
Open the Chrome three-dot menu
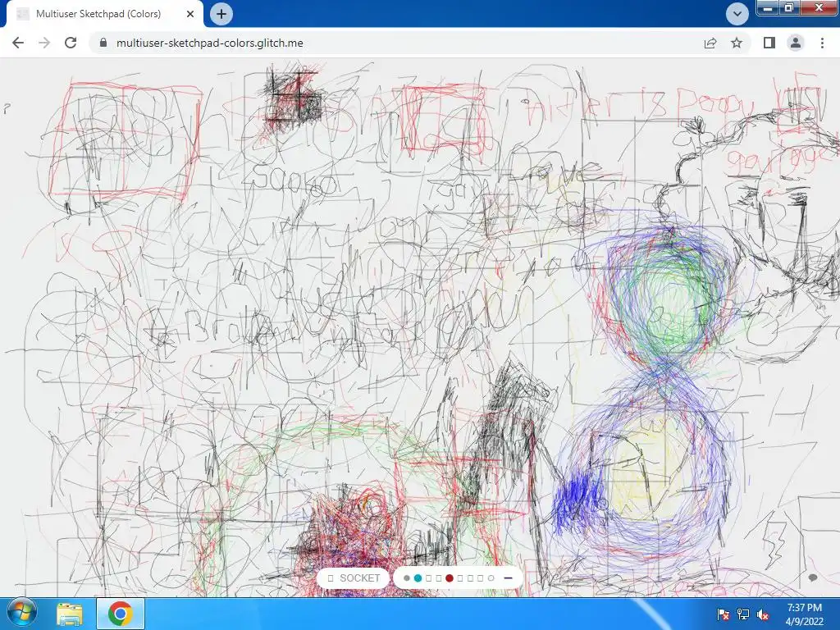click(822, 43)
